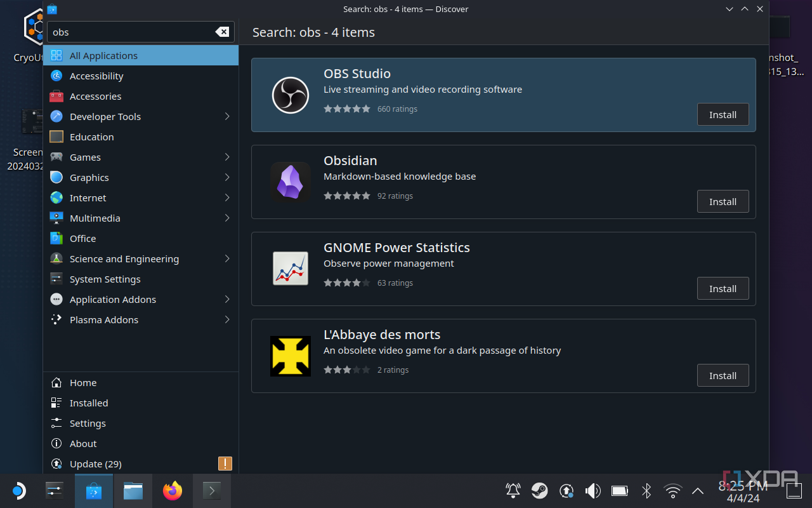Click the updates available tray icon
The image size is (812, 508).
(x=566, y=490)
